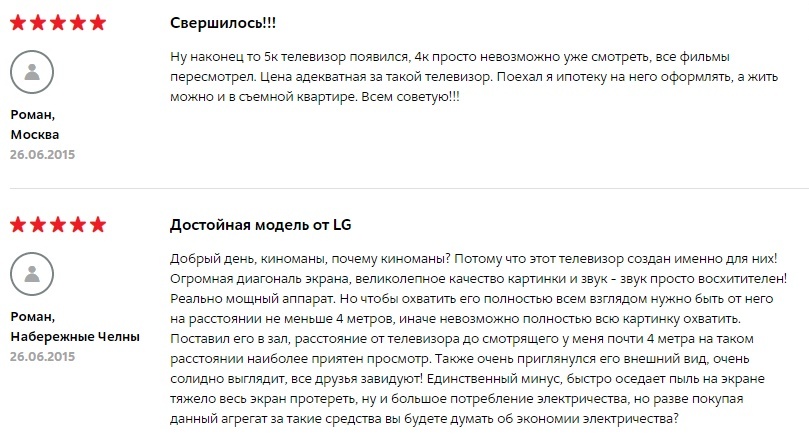
Task: Click the text about the 5к телевизор
Action: pyautogui.click(x=474, y=77)
